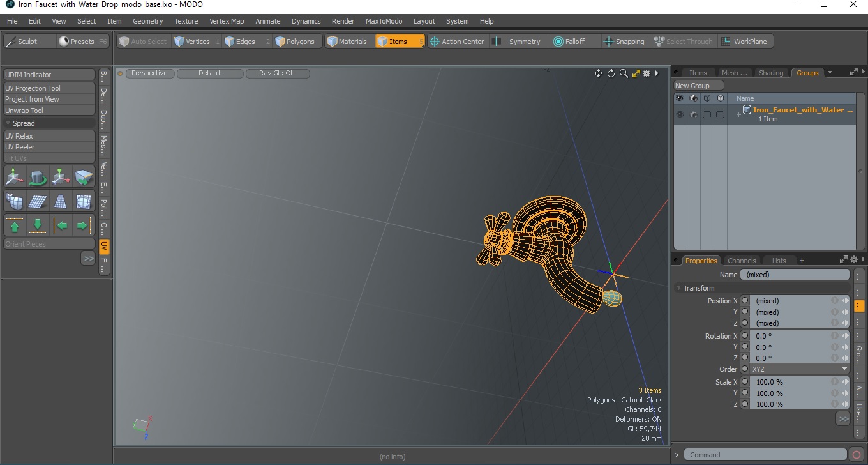Open the Presets browser
The image size is (868, 465).
83,42
